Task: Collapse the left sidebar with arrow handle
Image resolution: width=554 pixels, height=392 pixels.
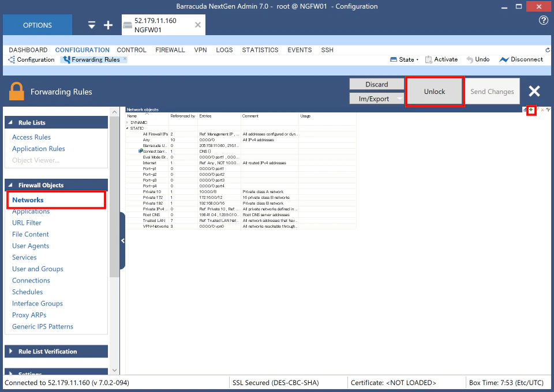Action: click(x=122, y=240)
